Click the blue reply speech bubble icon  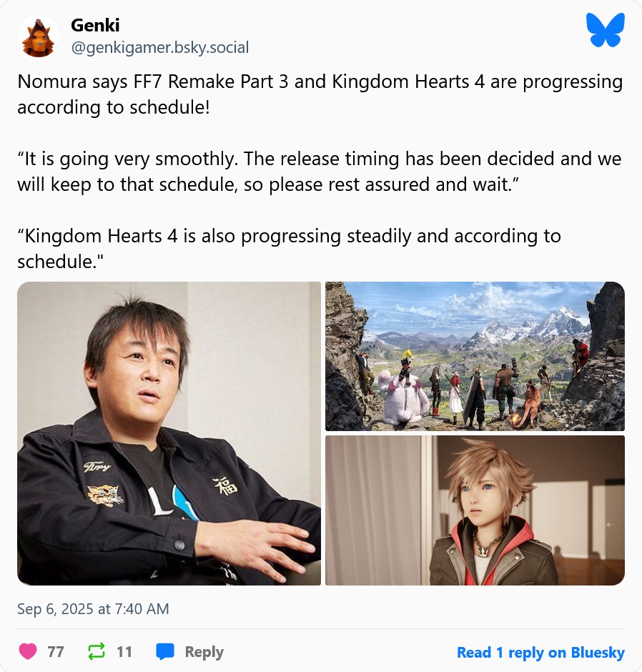pos(165,651)
